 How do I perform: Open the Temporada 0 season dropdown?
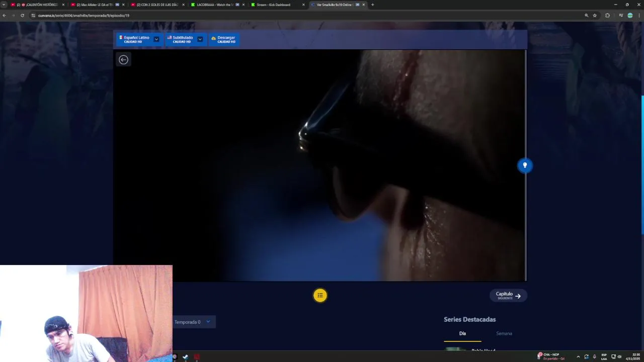[x=194, y=322]
